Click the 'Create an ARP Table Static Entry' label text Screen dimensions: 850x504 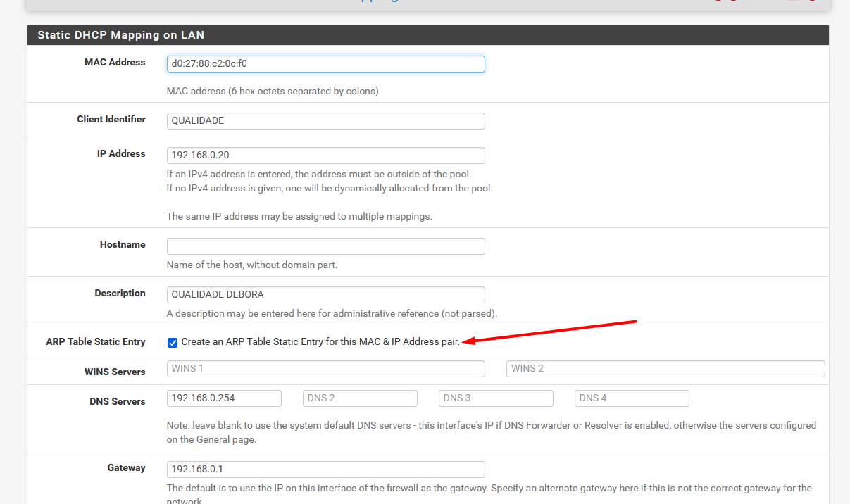click(x=320, y=342)
